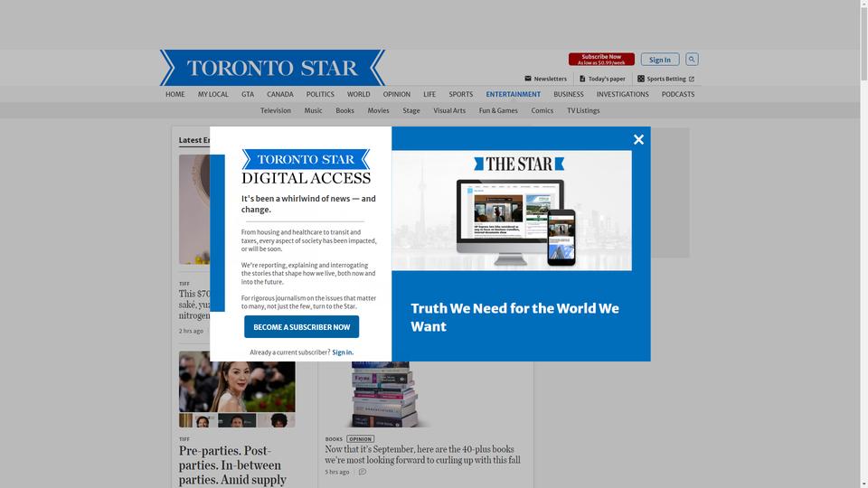Open CANADA section
The height and width of the screenshot is (488, 868).
click(280, 94)
